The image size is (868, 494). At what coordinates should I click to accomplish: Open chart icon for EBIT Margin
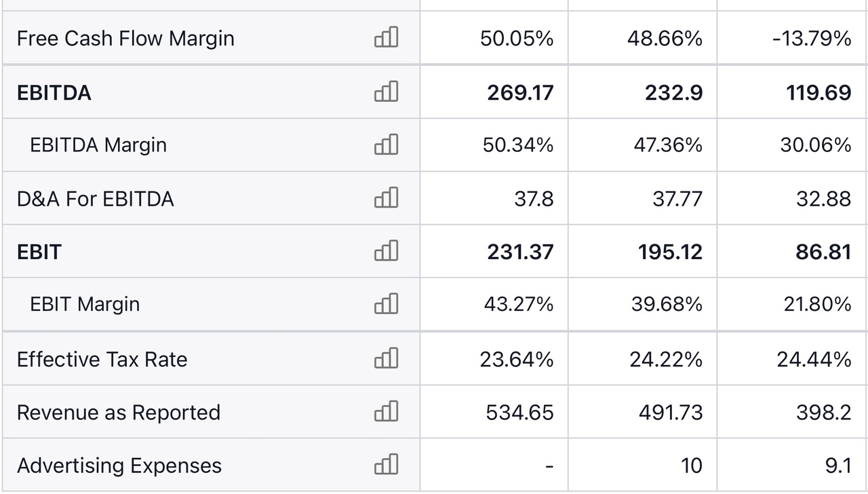click(387, 304)
